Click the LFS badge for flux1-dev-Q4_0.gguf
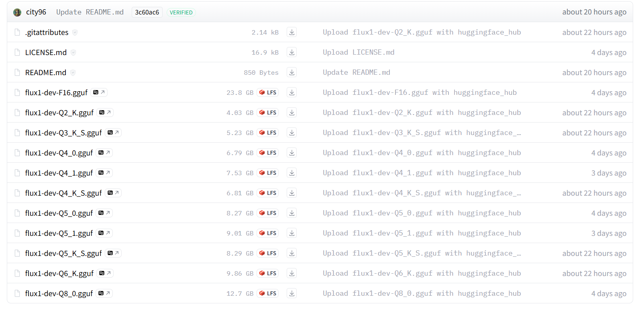 tap(268, 153)
